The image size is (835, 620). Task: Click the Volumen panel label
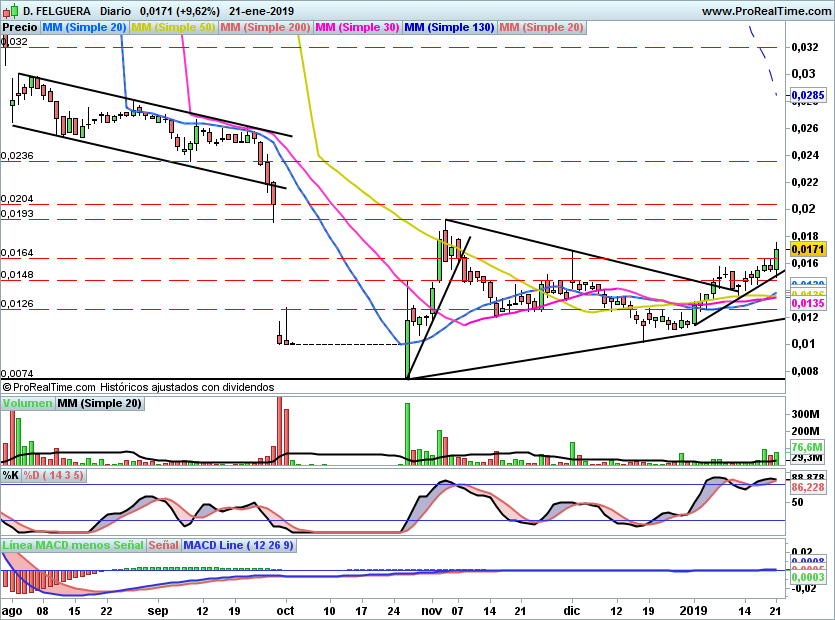[27, 403]
